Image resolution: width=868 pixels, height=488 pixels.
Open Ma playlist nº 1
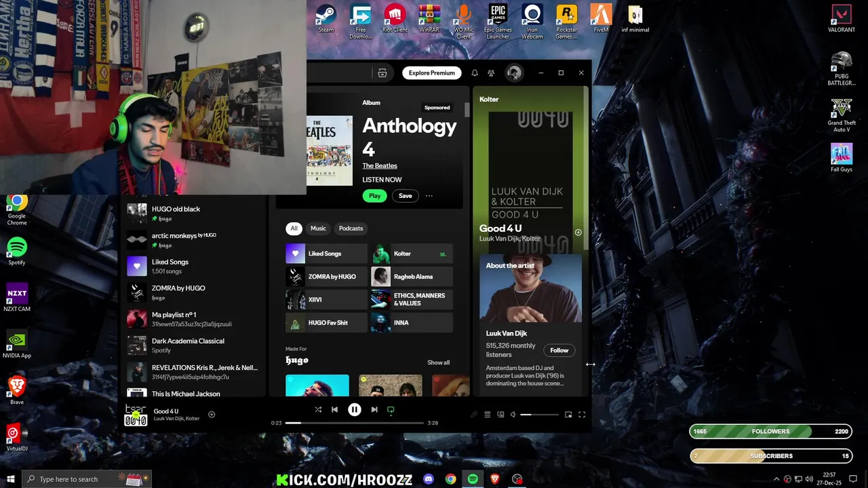[x=194, y=319]
